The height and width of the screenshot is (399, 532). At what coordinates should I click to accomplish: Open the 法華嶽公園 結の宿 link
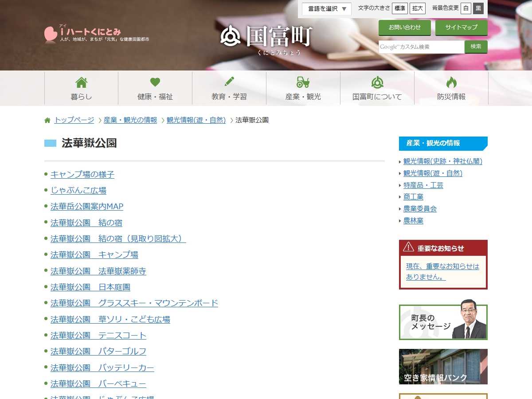(x=86, y=223)
